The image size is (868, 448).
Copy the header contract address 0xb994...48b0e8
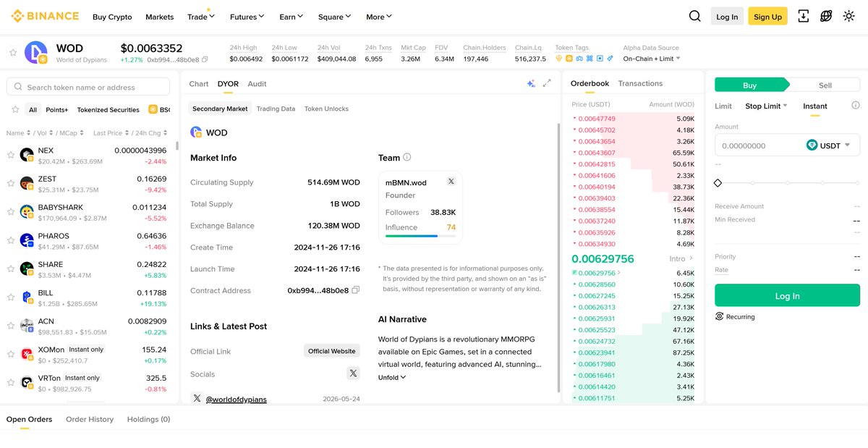coord(205,59)
